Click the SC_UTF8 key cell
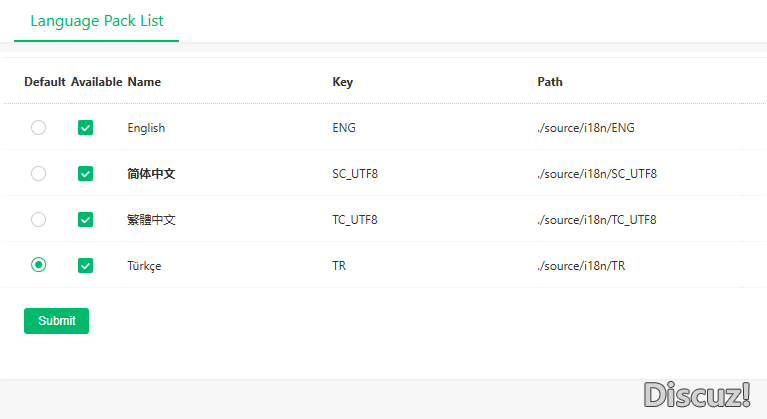The image size is (767, 419). coord(355,174)
